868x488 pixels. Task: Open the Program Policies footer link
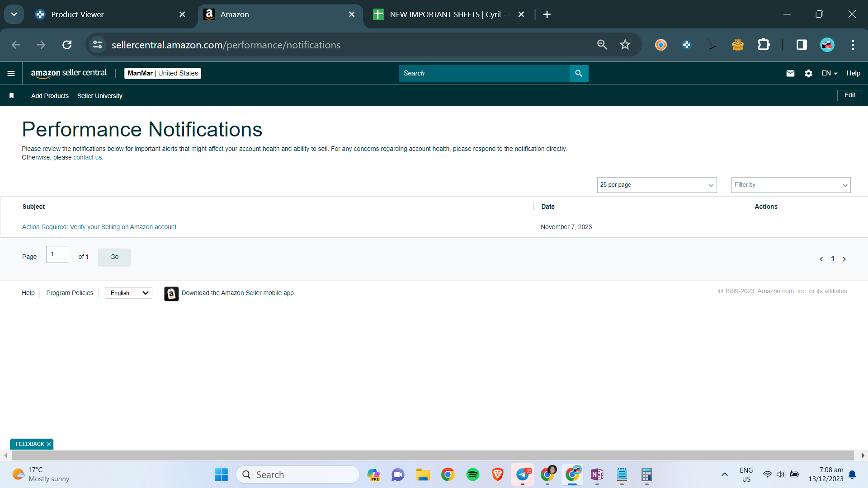tap(70, 293)
